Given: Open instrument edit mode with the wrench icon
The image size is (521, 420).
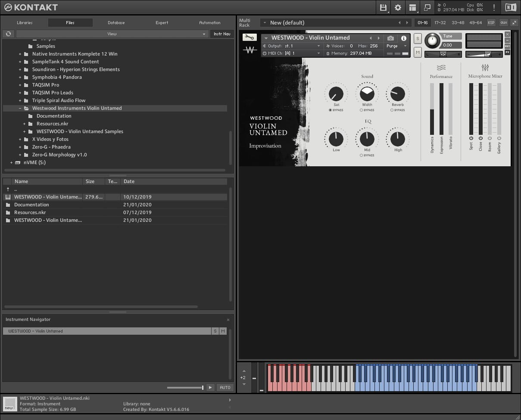Looking at the screenshot, I should coord(250,37).
